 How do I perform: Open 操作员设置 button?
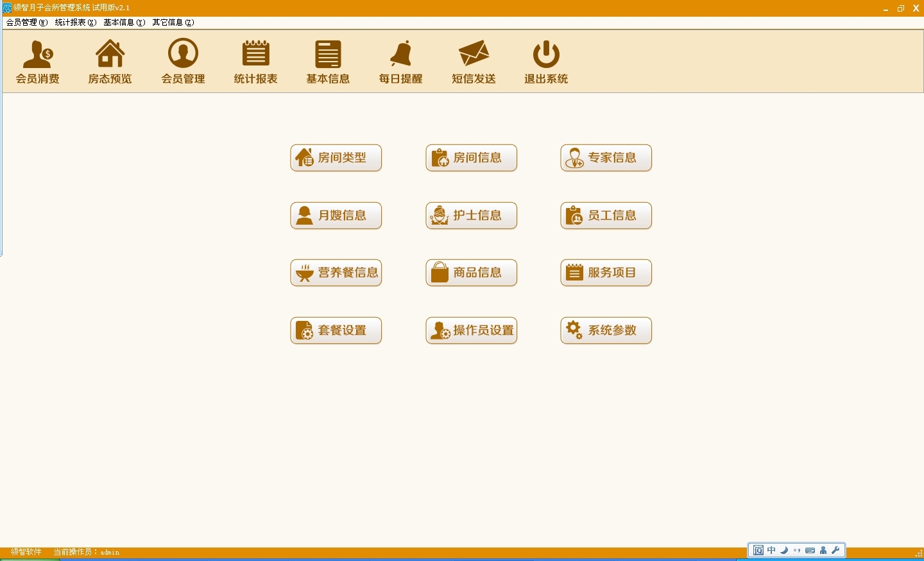[472, 331]
